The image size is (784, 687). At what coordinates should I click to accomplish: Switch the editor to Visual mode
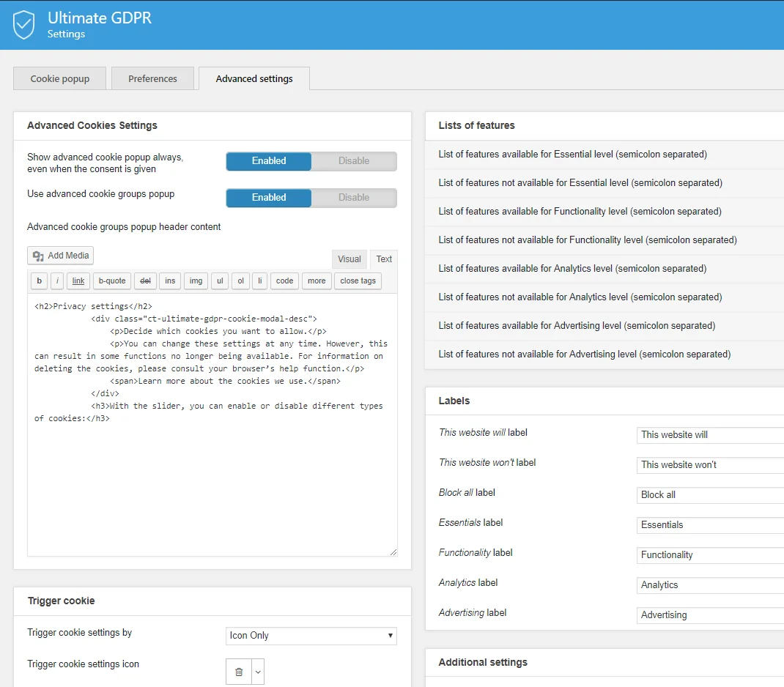pyautogui.click(x=349, y=259)
